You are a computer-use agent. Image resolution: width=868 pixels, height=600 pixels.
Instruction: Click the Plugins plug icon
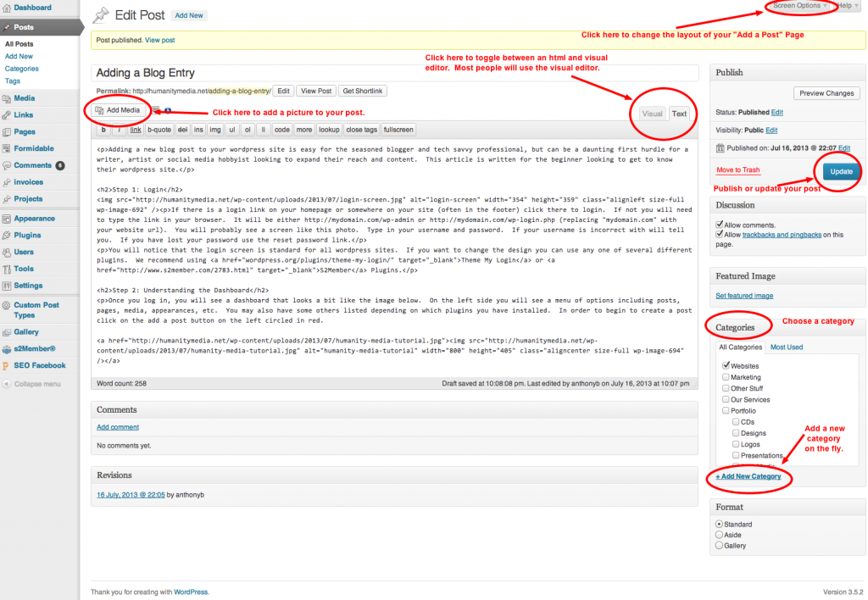[7, 236]
